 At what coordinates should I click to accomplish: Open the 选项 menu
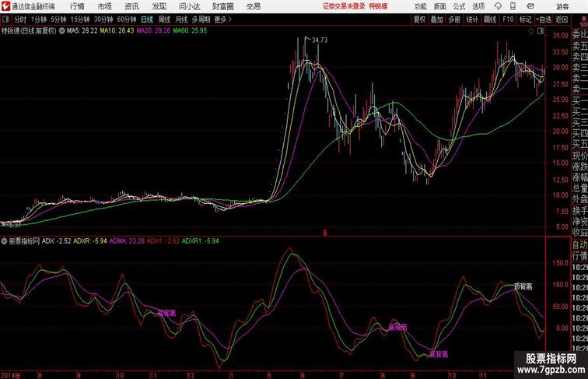click(478, 6)
